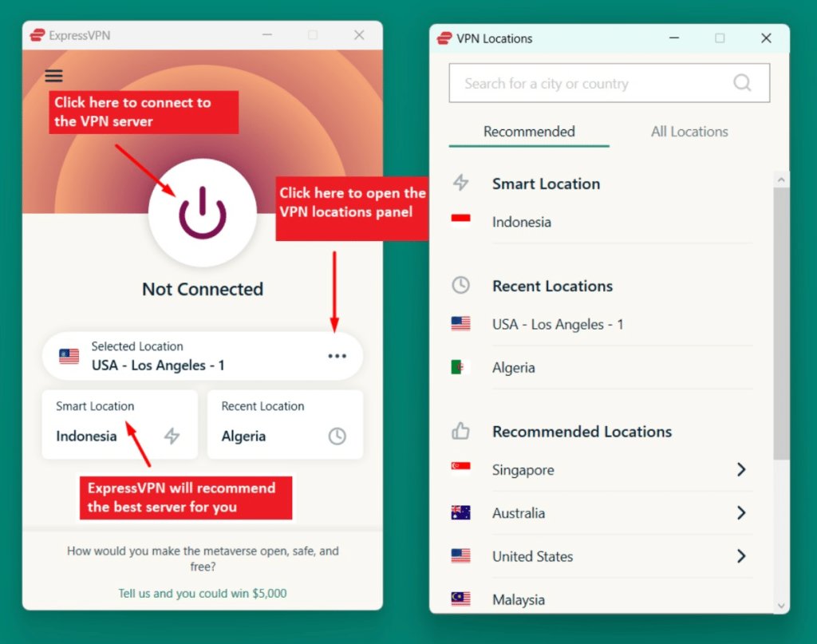This screenshot has width=817, height=644.
Task: Maximize the VPN Locations window
Action: pyautogui.click(x=720, y=38)
